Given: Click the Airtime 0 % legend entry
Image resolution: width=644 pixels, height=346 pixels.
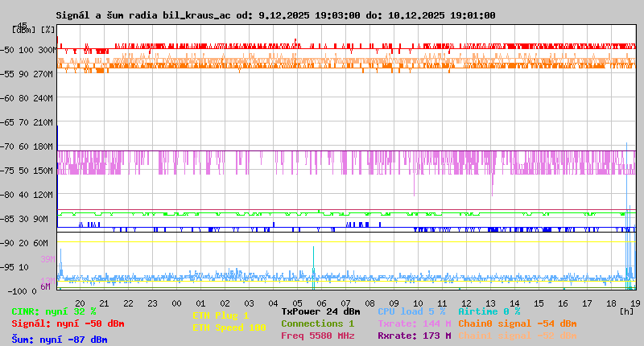Looking at the screenshot, I should [x=489, y=311].
